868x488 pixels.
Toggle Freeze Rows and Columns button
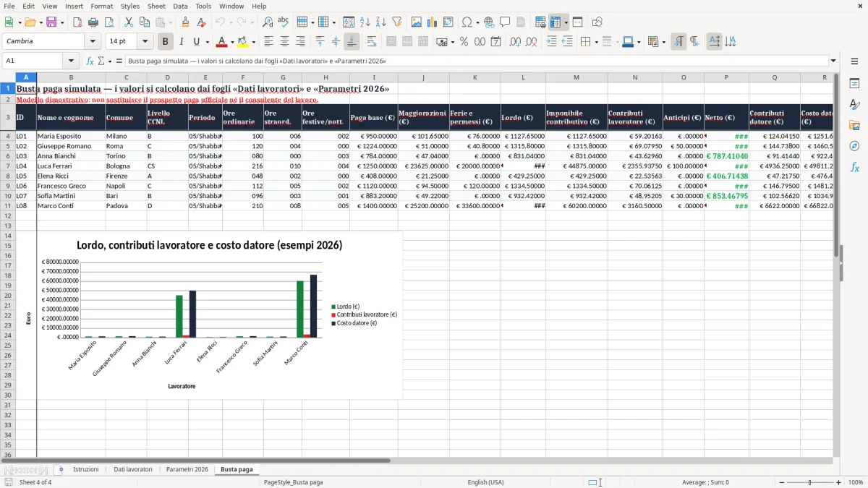click(556, 22)
